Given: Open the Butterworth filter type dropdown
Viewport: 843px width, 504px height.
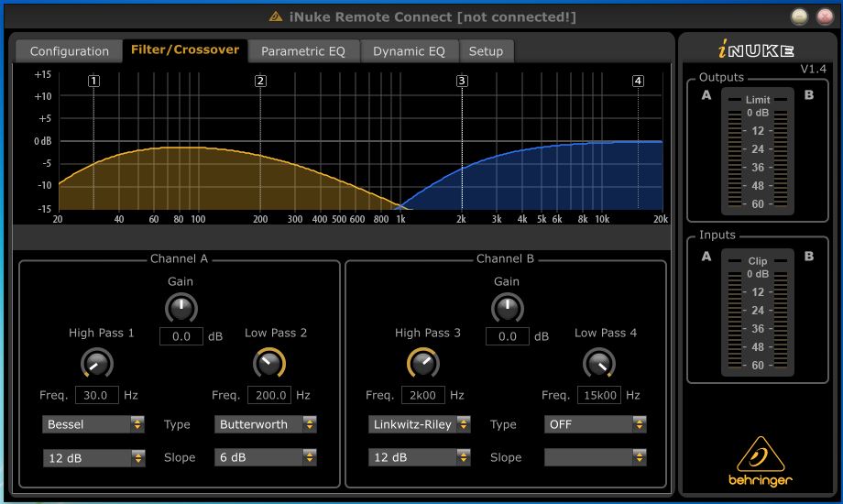Looking at the screenshot, I should click(266, 424).
